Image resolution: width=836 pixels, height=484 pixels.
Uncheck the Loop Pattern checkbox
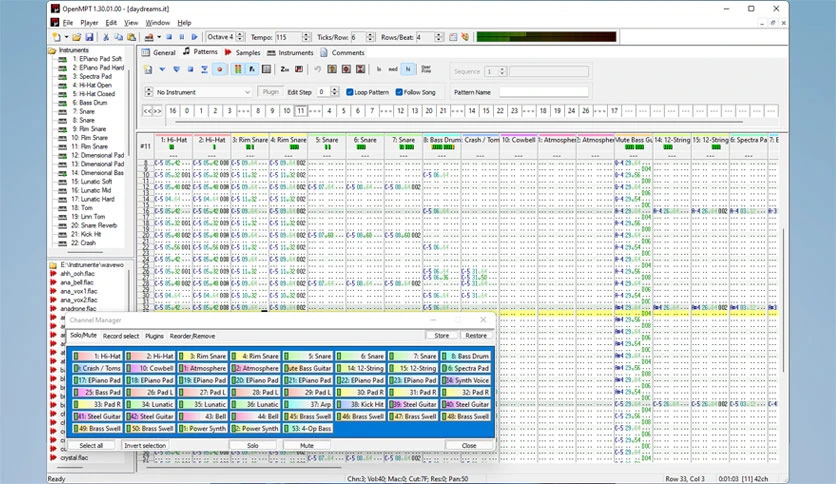click(350, 92)
